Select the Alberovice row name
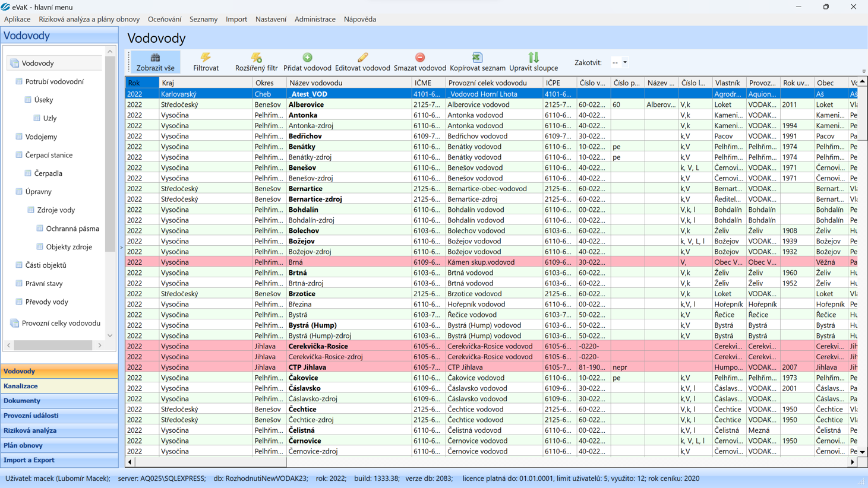868x488 pixels. coord(306,104)
